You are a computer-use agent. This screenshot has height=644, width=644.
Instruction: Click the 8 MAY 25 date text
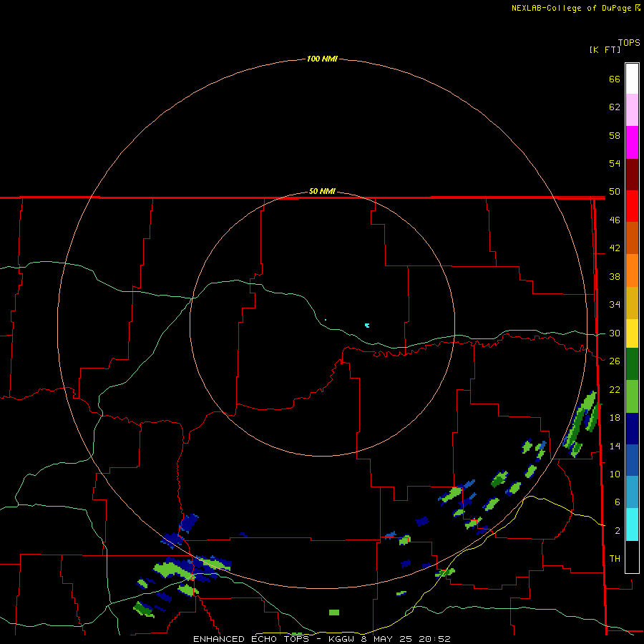point(388,639)
